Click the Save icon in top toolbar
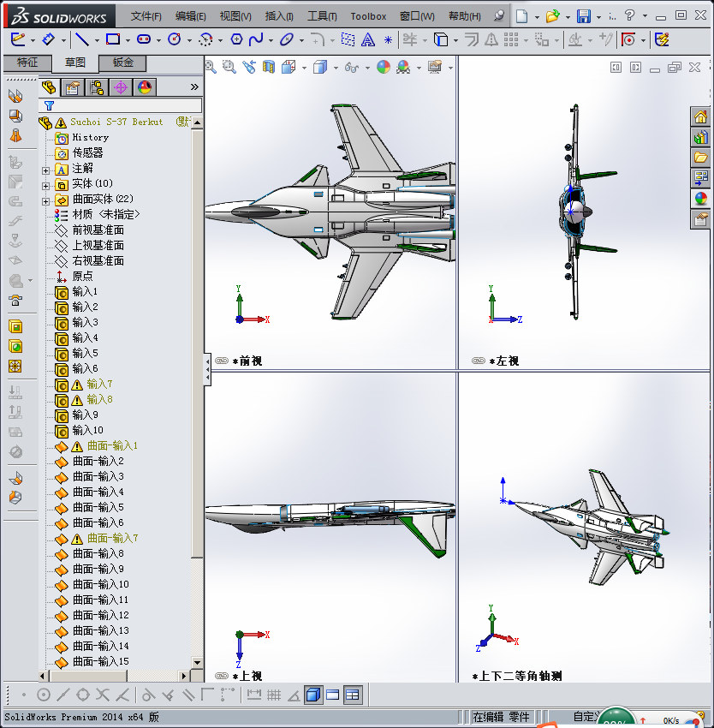This screenshot has height=728, width=714. (x=584, y=17)
